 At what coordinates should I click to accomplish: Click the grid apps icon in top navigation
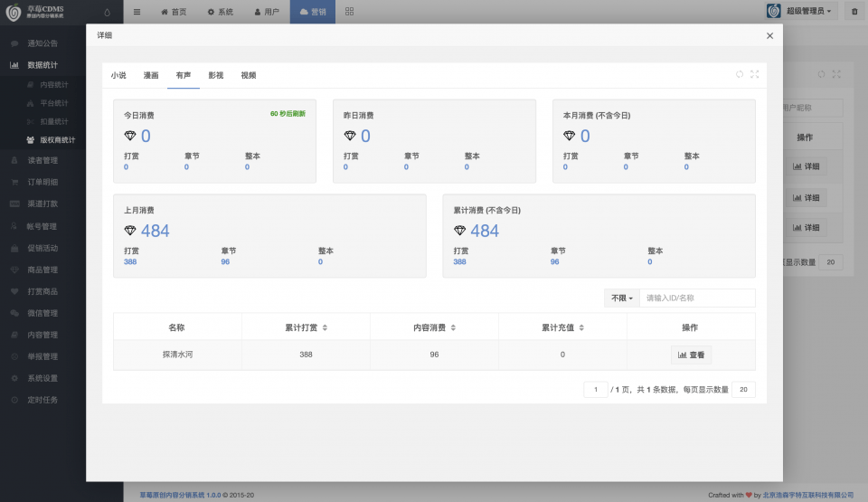click(x=349, y=12)
